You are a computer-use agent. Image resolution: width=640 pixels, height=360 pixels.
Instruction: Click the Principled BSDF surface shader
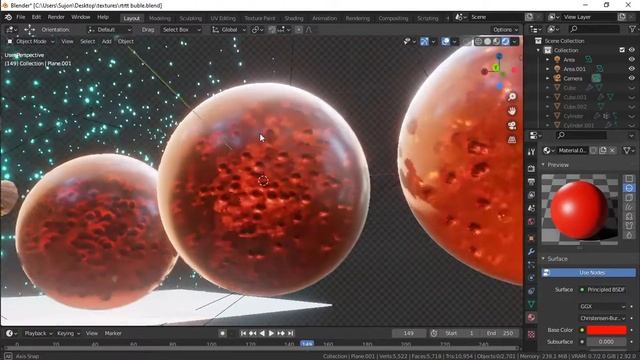pos(606,290)
